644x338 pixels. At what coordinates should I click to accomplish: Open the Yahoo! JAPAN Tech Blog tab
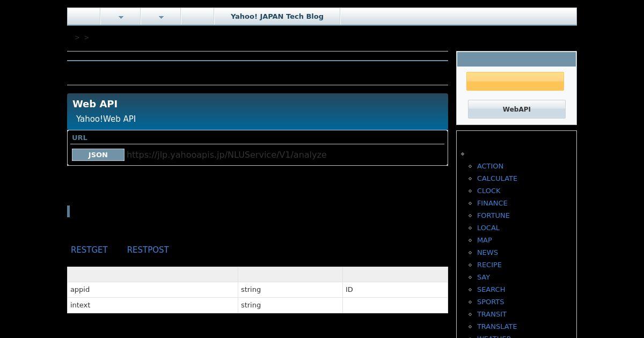[x=277, y=16]
